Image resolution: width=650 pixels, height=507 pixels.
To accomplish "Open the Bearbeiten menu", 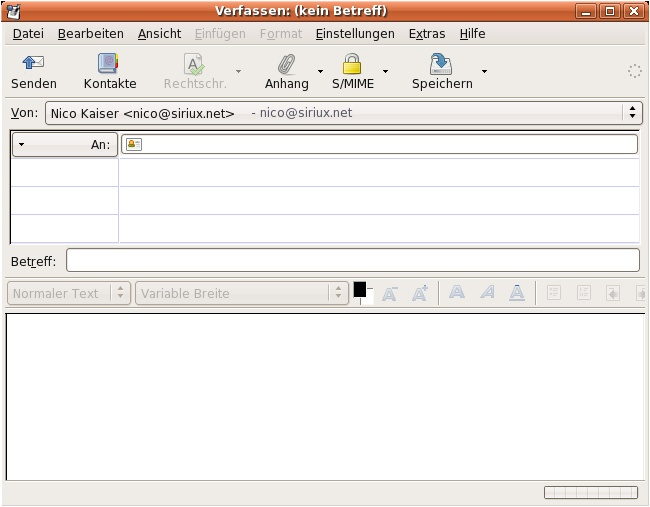I will click(91, 34).
